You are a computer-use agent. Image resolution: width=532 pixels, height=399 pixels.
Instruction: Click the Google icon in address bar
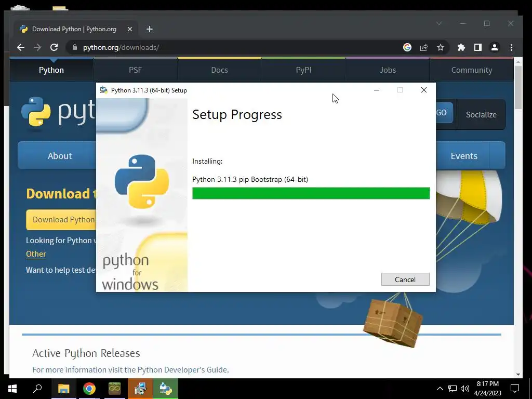407,47
